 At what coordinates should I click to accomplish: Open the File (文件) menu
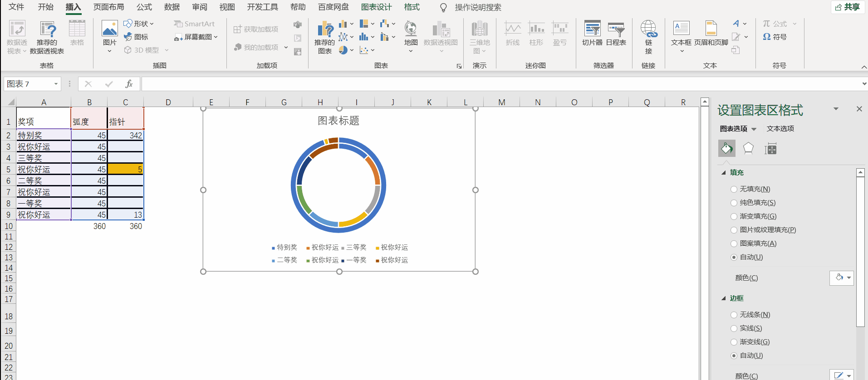16,7
